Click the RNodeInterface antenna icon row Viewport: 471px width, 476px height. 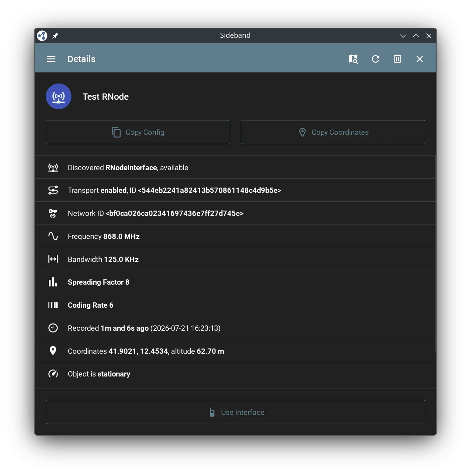(53, 168)
